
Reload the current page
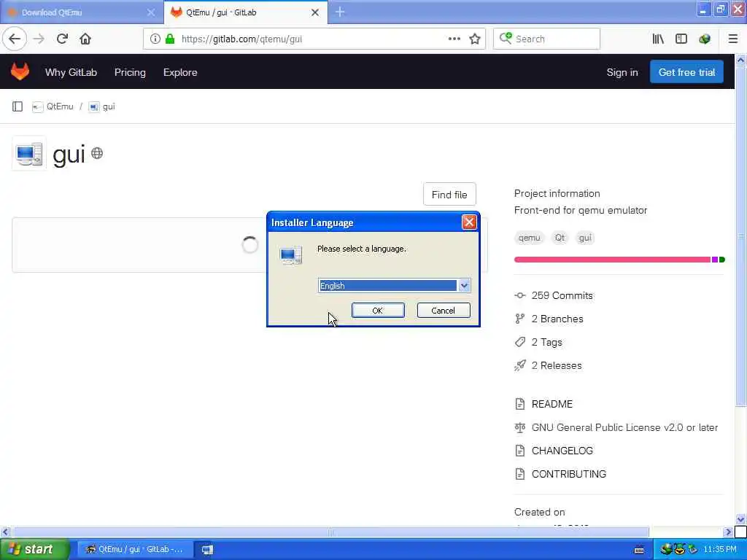(62, 39)
